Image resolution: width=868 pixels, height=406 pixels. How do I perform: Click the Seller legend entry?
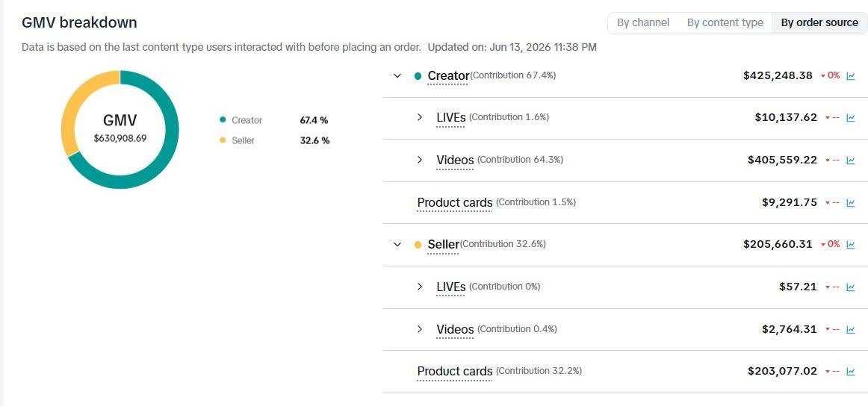click(x=238, y=140)
